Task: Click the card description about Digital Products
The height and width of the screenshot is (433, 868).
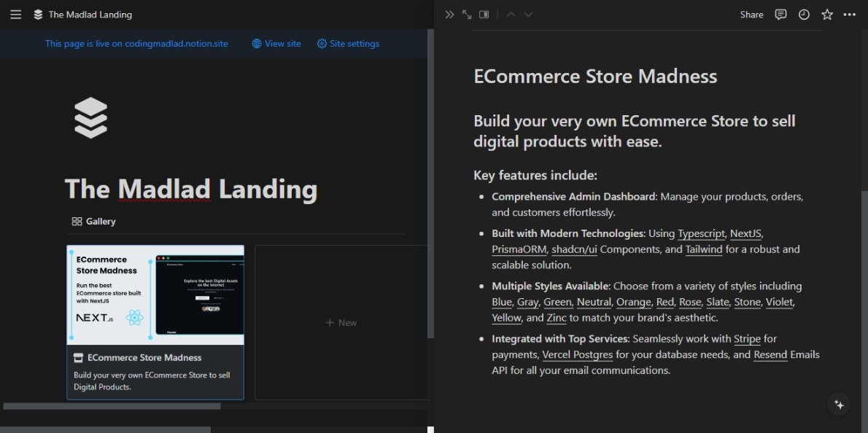Action: tap(152, 381)
